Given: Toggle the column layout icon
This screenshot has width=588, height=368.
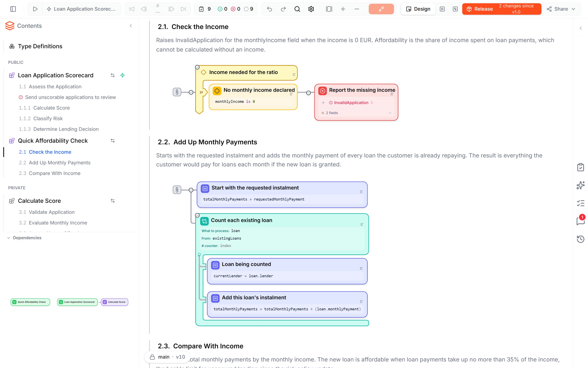Looking at the screenshot, I should click(x=329, y=9).
